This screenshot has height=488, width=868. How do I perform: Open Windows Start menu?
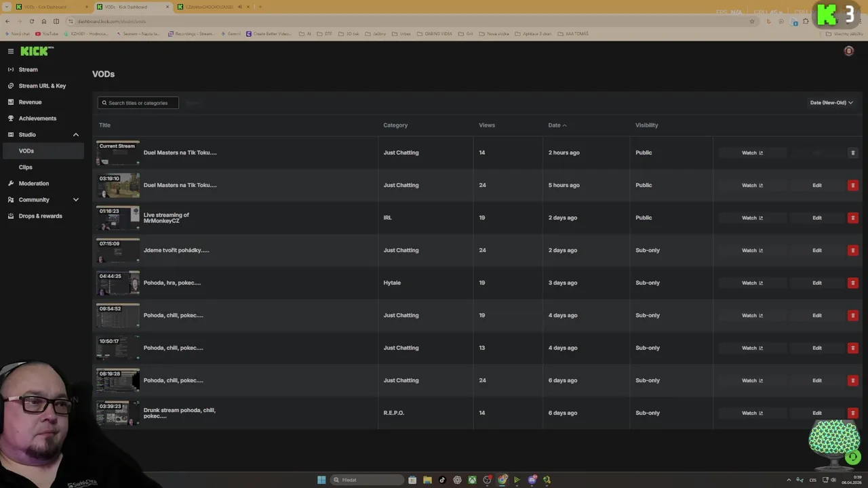pos(321,480)
